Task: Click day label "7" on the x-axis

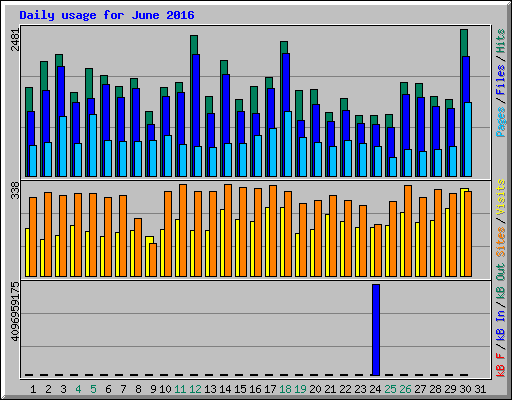Action: [123, 389]
